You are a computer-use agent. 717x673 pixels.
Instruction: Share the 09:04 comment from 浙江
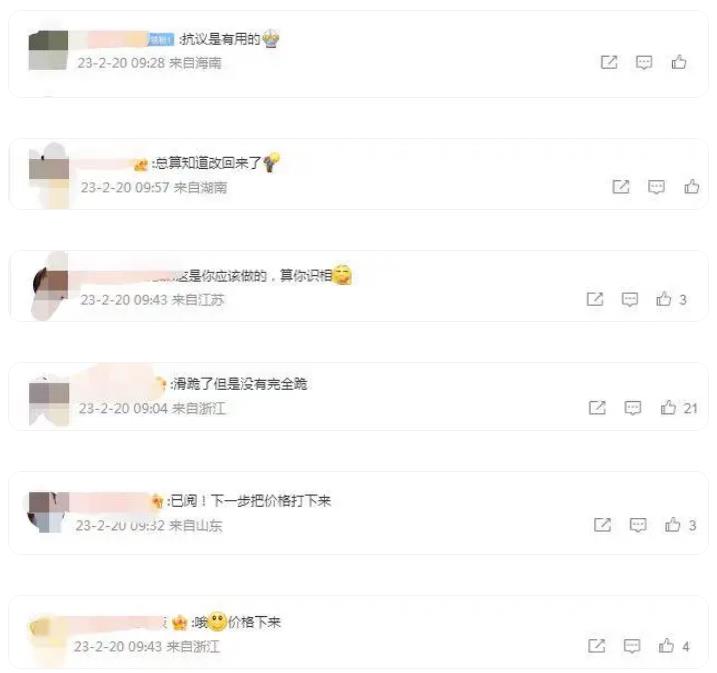597,407
